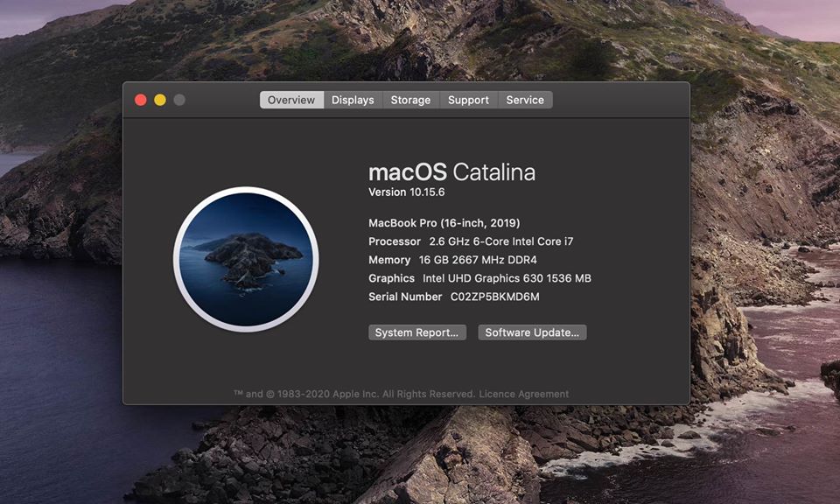Image resolution: width=840 pixels, height=504 pixels.
Task: Minimize window with the yellow button
Action: 160,100
